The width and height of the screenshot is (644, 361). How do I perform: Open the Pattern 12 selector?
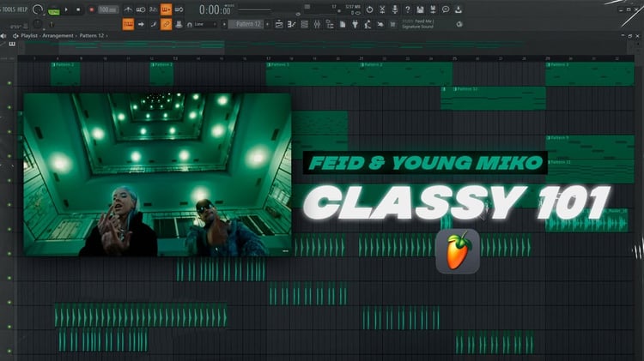click(x=248, y=24)
